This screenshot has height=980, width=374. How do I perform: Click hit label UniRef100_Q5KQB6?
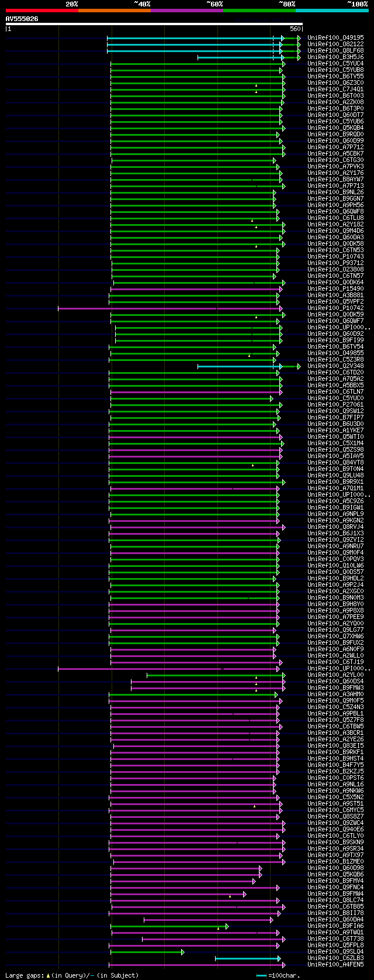tap(335, 875)
